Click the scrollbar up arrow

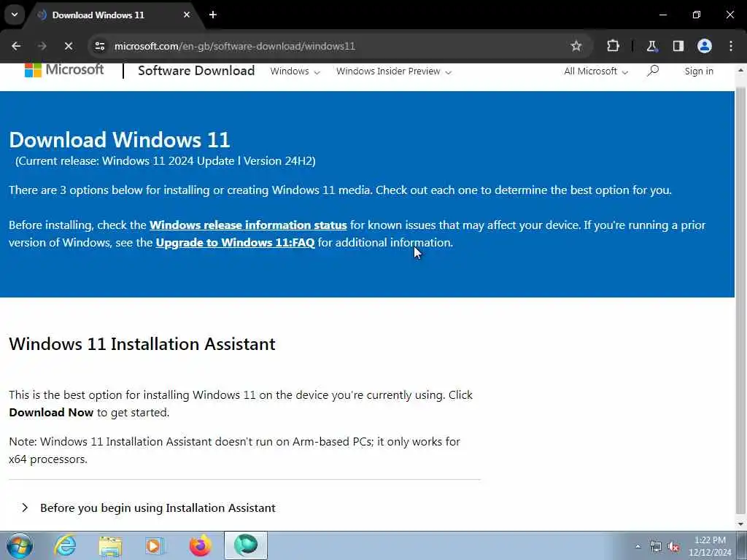pos(741,70)
